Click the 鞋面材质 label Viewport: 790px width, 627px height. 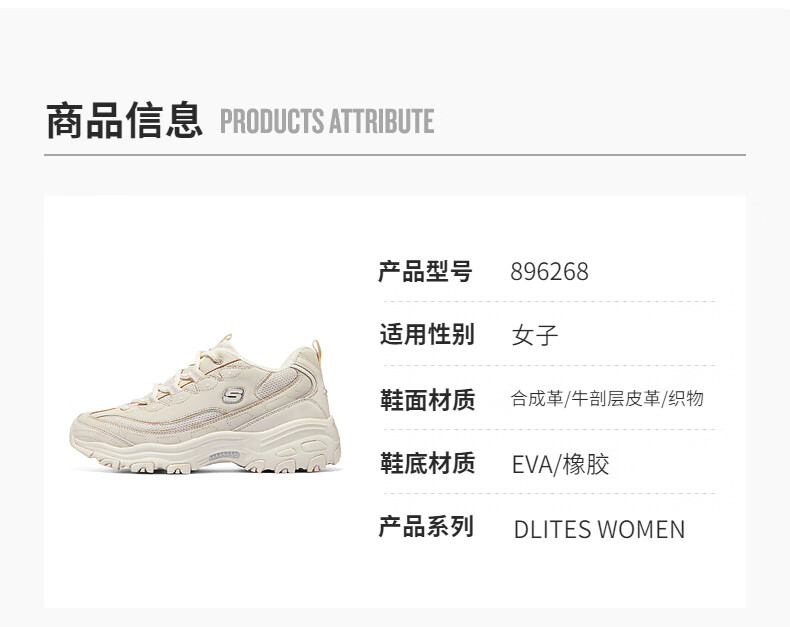pos(427,400)
